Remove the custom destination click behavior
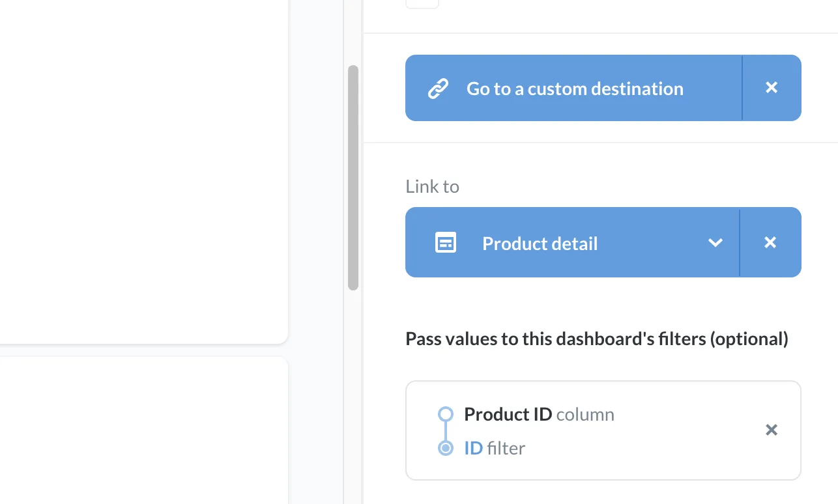Image resolution: width=838 pixels, height=504 pixels. coord(772,87)
